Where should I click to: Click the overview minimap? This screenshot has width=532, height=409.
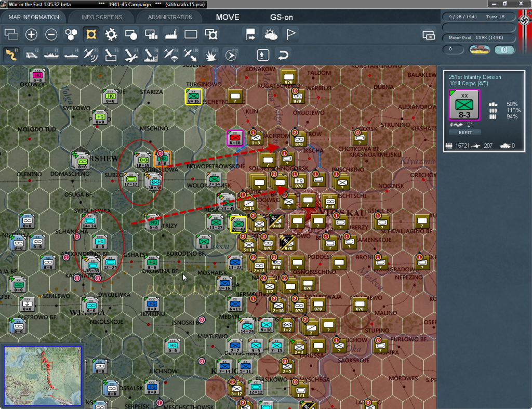pyautogui.click(x=43, y=375)
